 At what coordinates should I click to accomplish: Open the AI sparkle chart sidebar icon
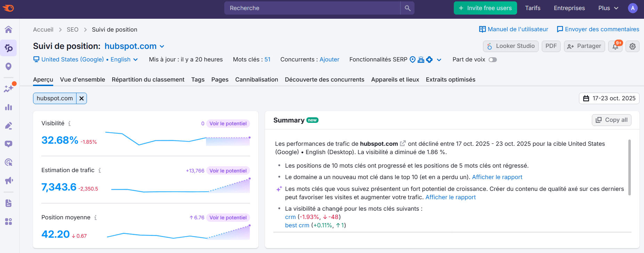(9, 88)
